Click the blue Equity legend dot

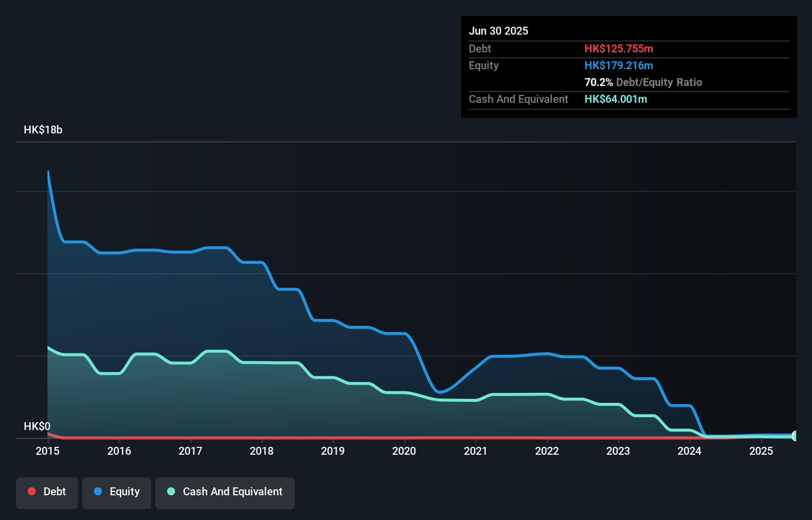click(x=98, y=491)
